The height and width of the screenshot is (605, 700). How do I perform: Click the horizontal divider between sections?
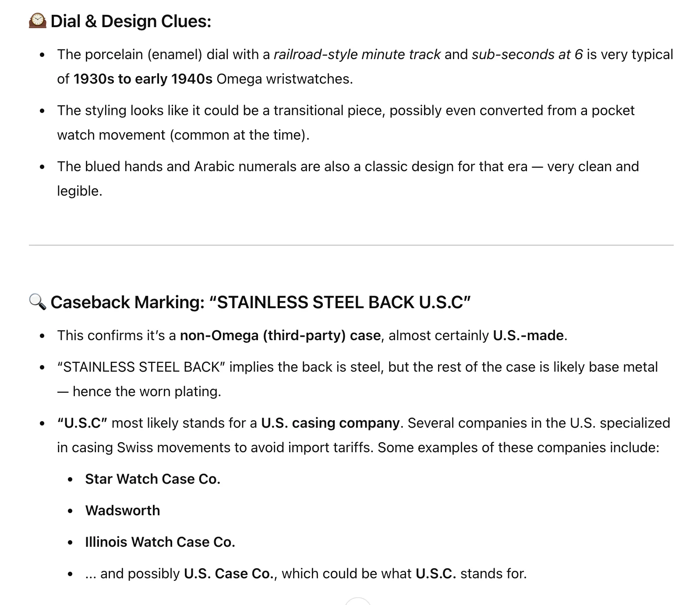point(351,245)
